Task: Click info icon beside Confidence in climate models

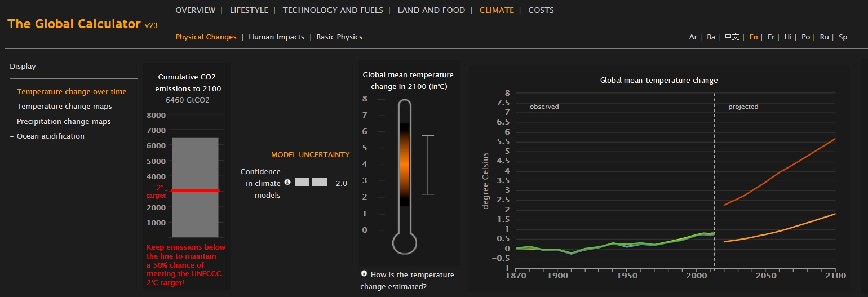Action: [287, 182]
